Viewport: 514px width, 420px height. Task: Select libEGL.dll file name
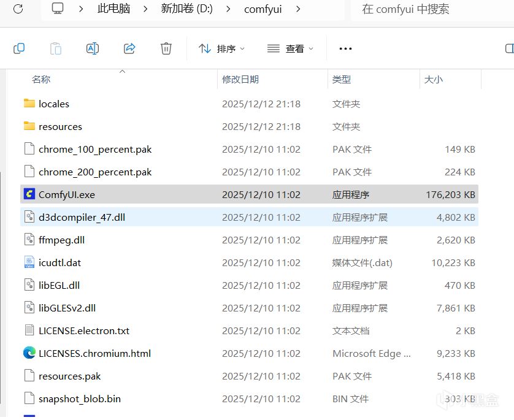(x=59, y=285)
